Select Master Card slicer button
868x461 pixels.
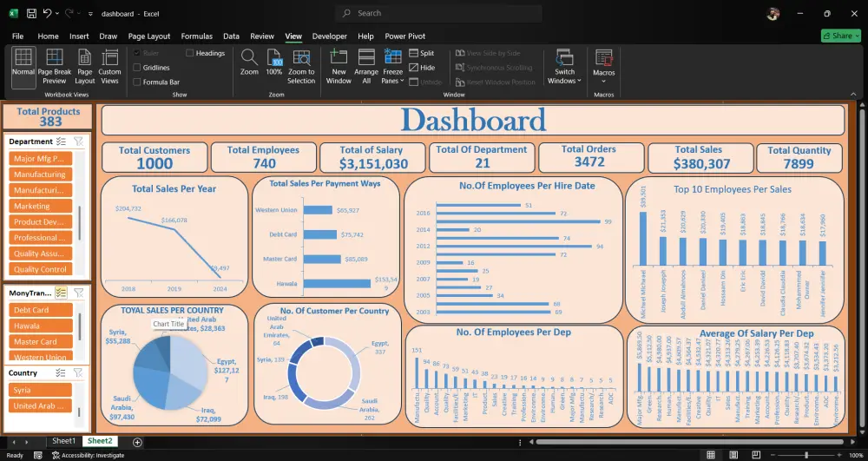coord(41,342)
